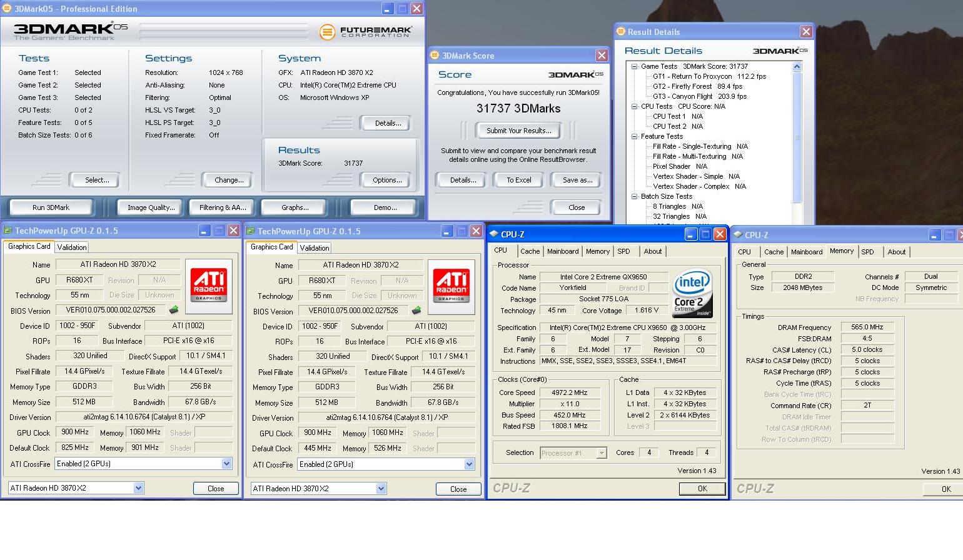963x560 pixels.
Task: Click the 3DMark05 title bar icon
Action: coord(7,8)
